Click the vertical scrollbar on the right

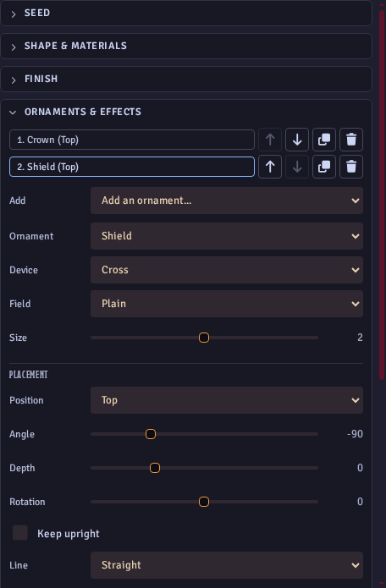382,195
